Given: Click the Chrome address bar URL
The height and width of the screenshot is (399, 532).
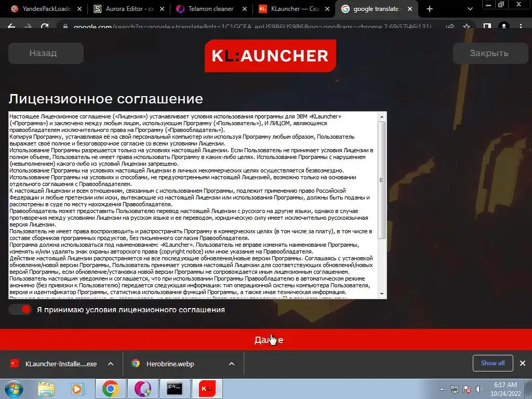Looking at the screenshot, I should pyautogui.click(x=252, y=26).
